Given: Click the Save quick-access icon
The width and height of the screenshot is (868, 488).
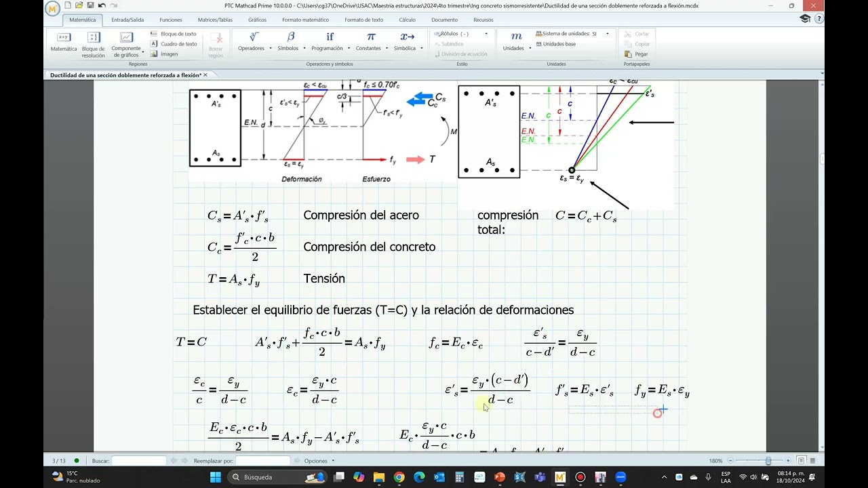Looking at the screenshot, I should (x=90, y=5).
